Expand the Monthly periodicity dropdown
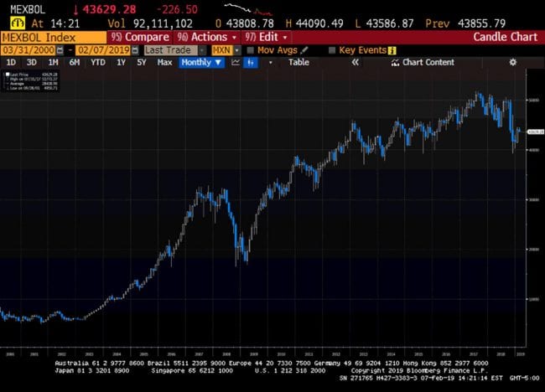The image size is (545, 392). coord(201,63)
